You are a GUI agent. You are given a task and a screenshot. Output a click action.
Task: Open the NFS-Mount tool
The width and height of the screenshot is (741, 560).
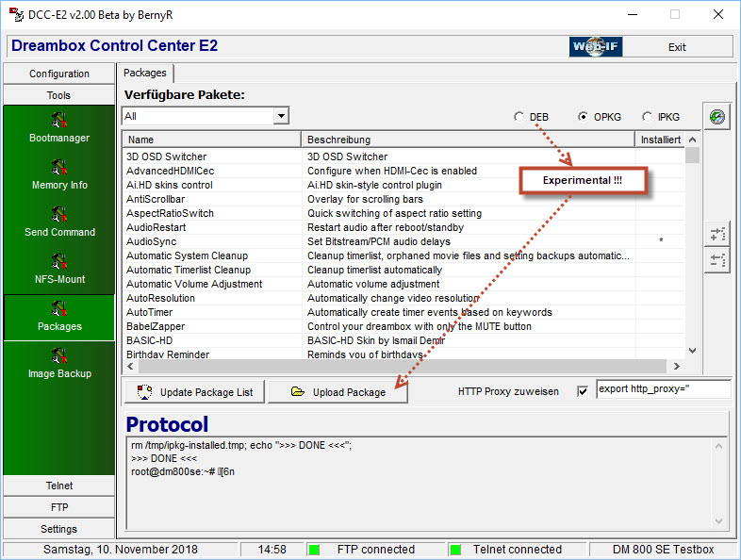[x=58, y=270]
